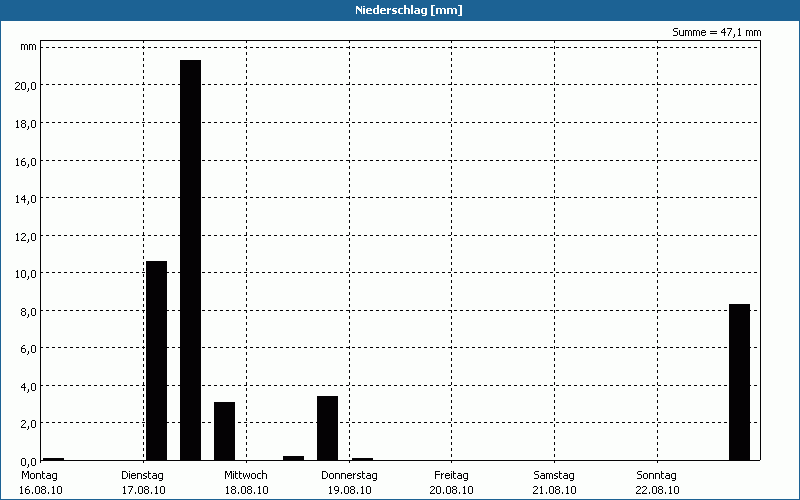
Task: Click the Niederschlag [mm] chart title
Action: (x=409, y=10)
